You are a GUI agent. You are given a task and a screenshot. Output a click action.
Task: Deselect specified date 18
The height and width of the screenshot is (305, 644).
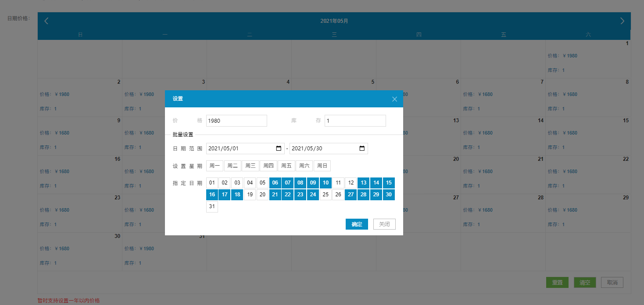237,195
